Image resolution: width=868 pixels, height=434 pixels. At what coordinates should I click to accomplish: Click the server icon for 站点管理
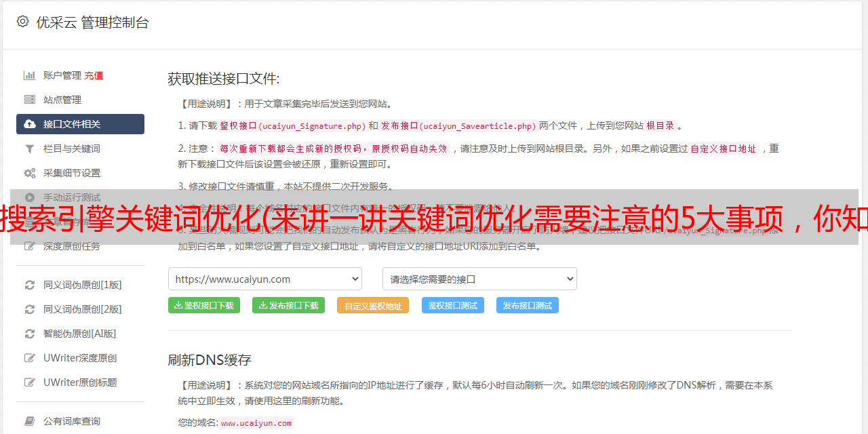point(30,100)
